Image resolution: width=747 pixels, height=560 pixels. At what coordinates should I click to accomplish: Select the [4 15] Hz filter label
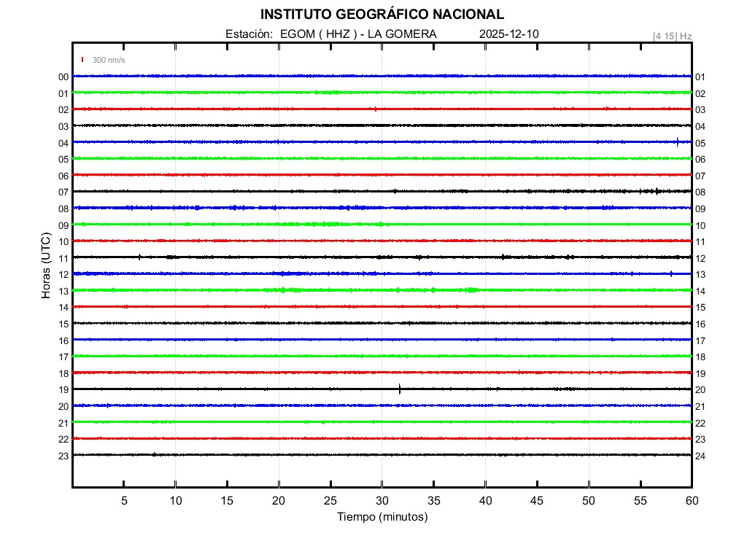[672, 36]
